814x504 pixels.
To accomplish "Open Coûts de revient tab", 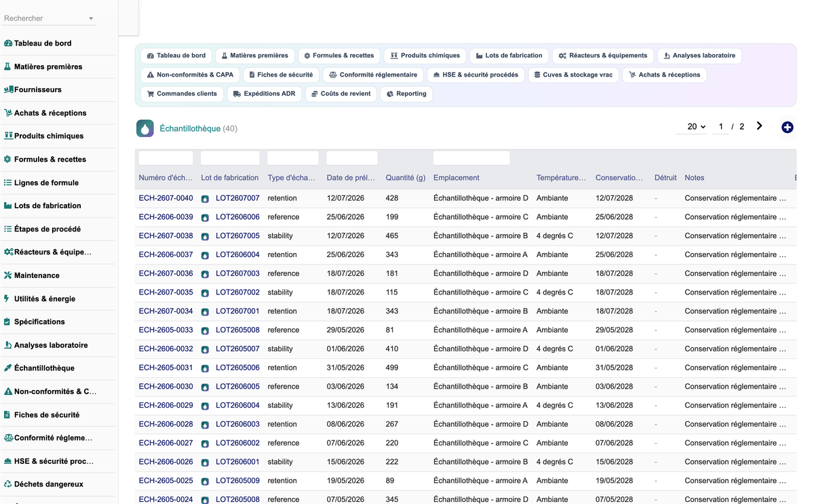I will tap(341, 94).
